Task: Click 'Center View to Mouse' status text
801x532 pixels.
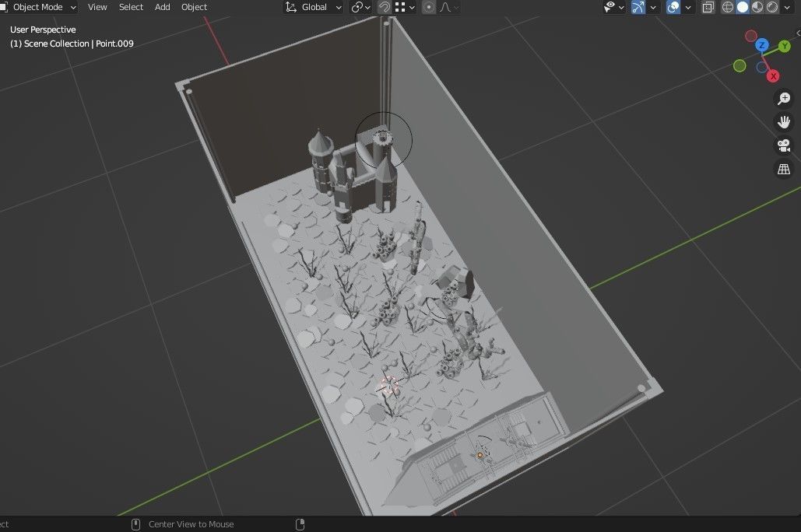Action: 191,524
